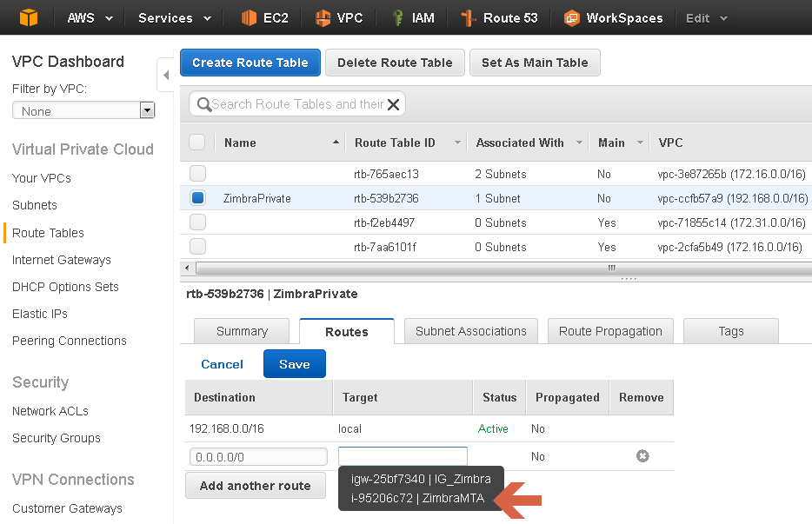Open Internet Gateways in sidebar

(62, 260)
